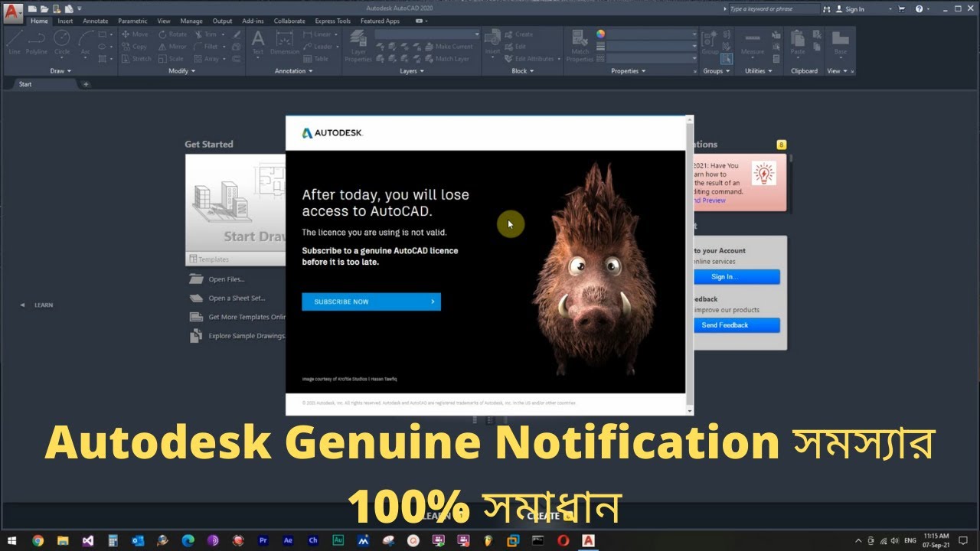Select the Circle tool
The height and width of the screenshot is (551, 980).
point(62,43)
